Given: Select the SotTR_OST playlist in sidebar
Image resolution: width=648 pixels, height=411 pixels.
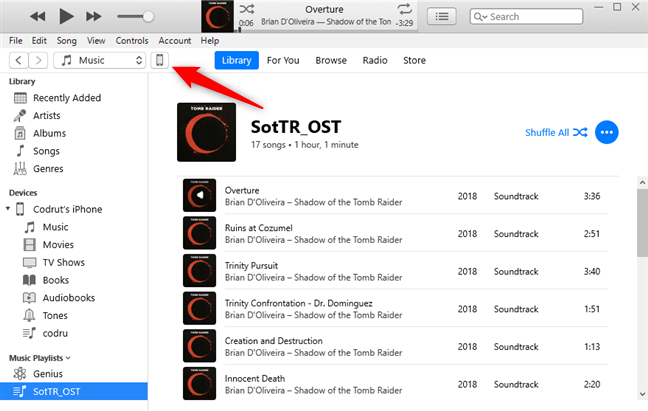Looking at the screenshot, I should pos(74,391).
